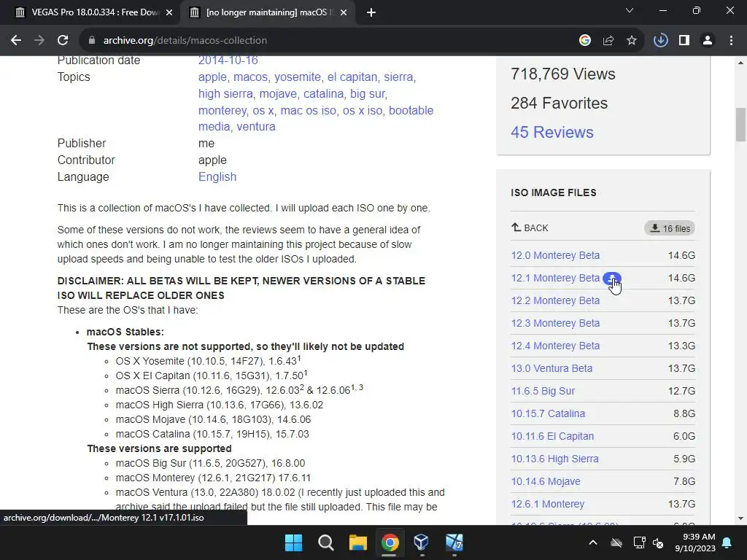This screenshot has width=747, height=560.
Task: Open the 'high sierra' topic link
Action: 225,94
